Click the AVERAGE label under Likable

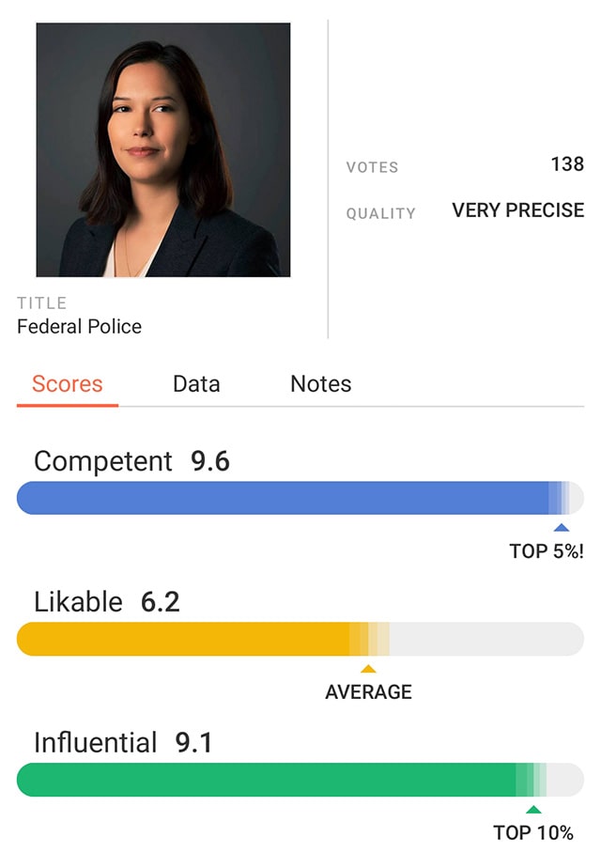click(368, 692)
